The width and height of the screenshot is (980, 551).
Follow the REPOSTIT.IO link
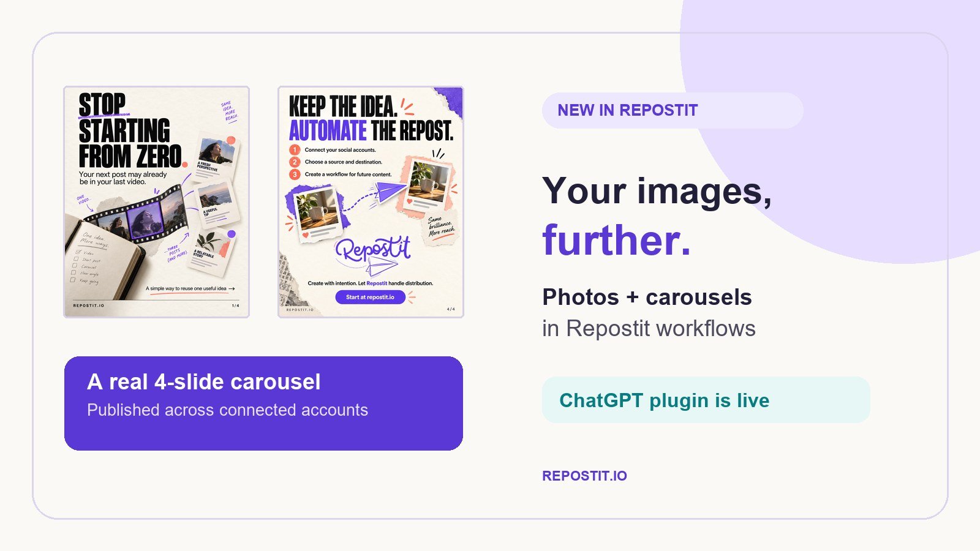click(584, 476)
